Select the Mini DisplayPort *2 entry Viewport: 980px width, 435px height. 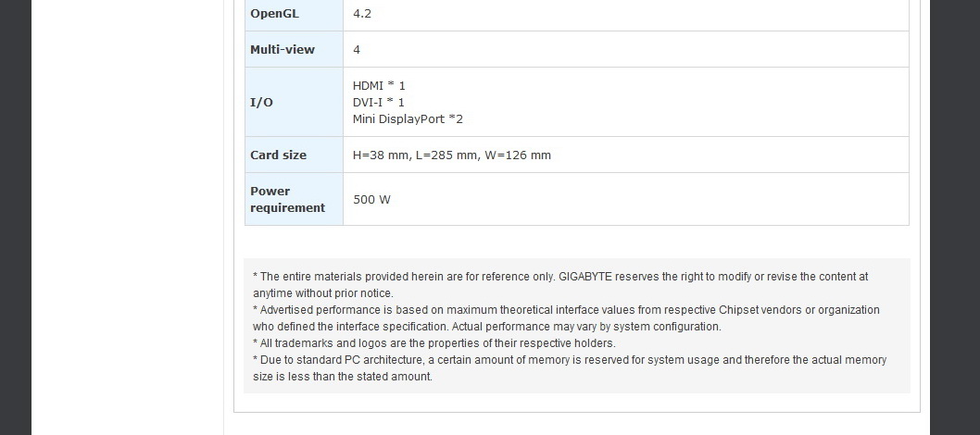point(408,119)
